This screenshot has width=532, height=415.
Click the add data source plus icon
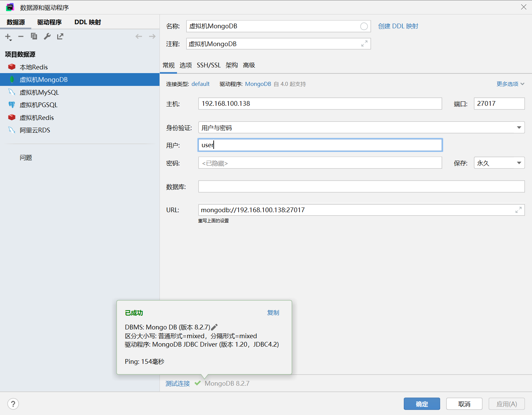coord(8,37)
